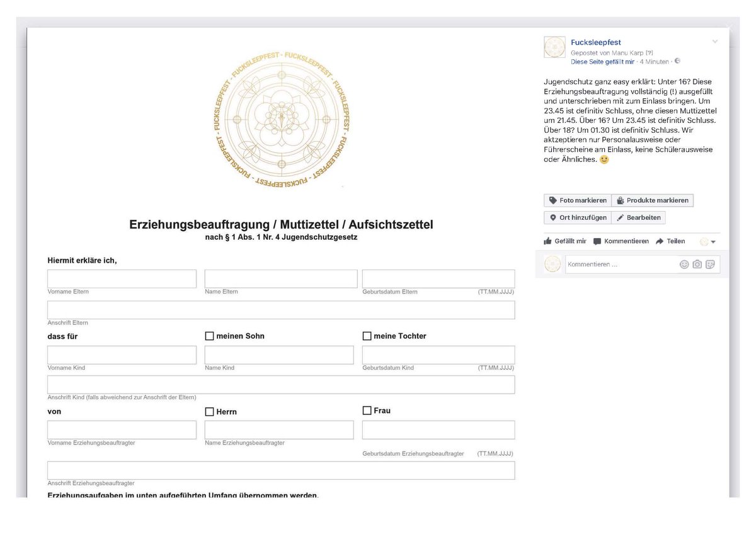Check the 'meinen Sohn' checkbox
Screen dimensions: 756x534
click(210, 336)
